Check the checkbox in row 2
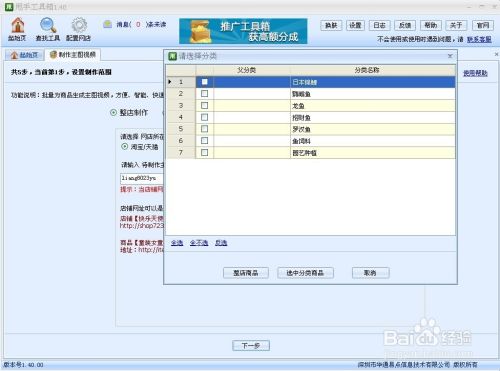Viewport: 500px width, 371px height. pyautogui.click(x=204, y=94)
